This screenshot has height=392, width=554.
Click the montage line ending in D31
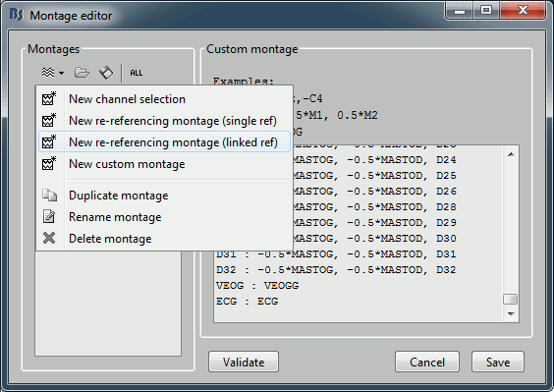coord(336,253)
